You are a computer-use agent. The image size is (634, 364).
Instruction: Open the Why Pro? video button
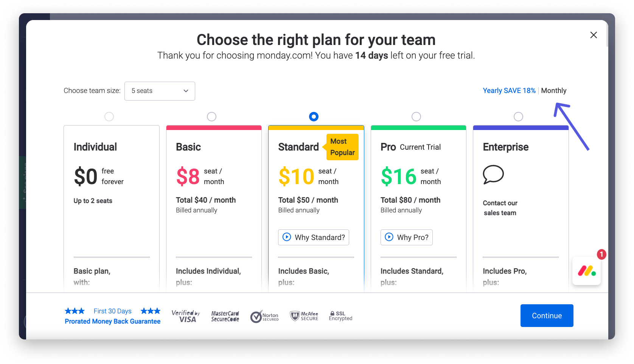pyautogui.click(x=406, y=237)
